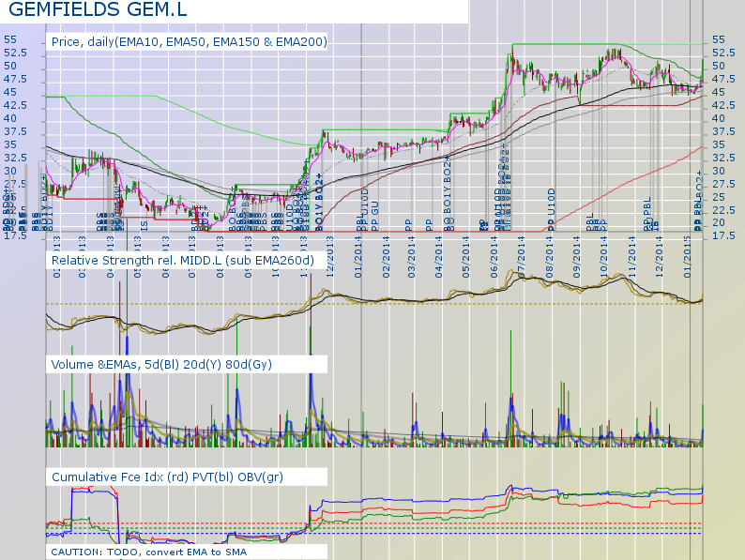Viewport: 745px width, 560px height.
Task: Click the 30 value on right price axis
Action: pos(719,171)
